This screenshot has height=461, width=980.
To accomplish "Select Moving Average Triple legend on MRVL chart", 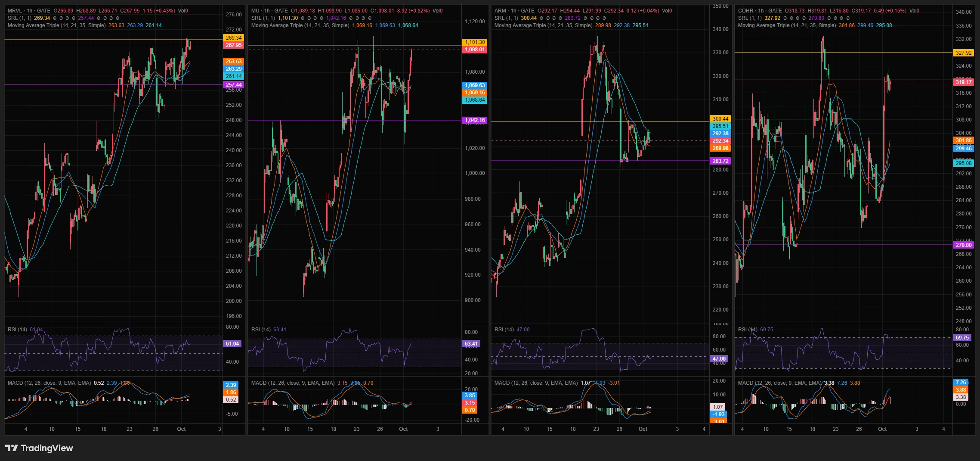I will 56,25.
